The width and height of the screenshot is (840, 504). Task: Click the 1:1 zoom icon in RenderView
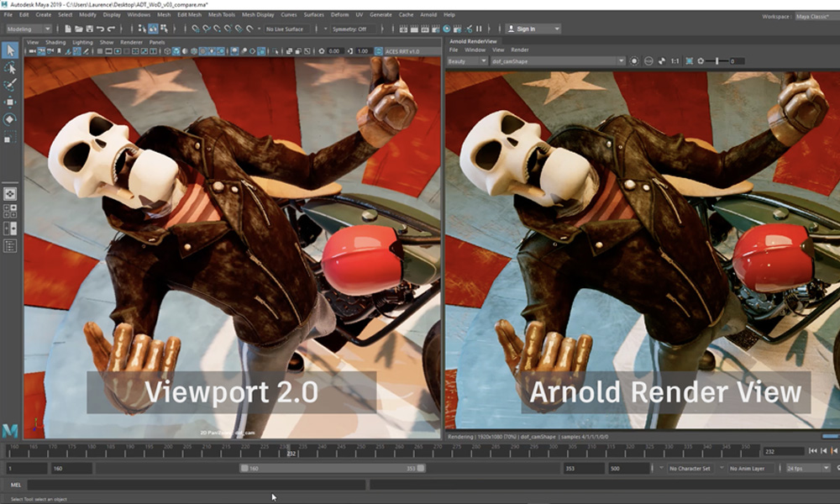pos(675,61)
